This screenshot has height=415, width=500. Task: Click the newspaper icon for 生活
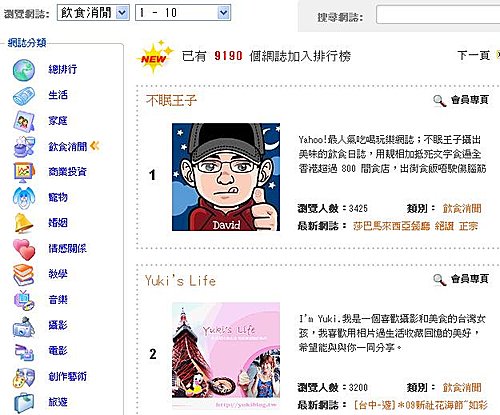24,96
